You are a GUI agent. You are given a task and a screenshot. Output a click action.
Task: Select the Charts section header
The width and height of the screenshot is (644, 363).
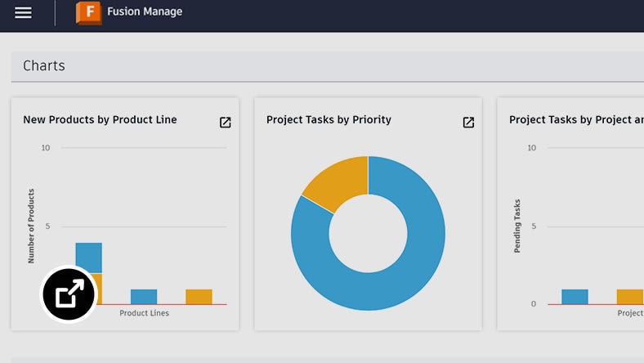point(44,66)
